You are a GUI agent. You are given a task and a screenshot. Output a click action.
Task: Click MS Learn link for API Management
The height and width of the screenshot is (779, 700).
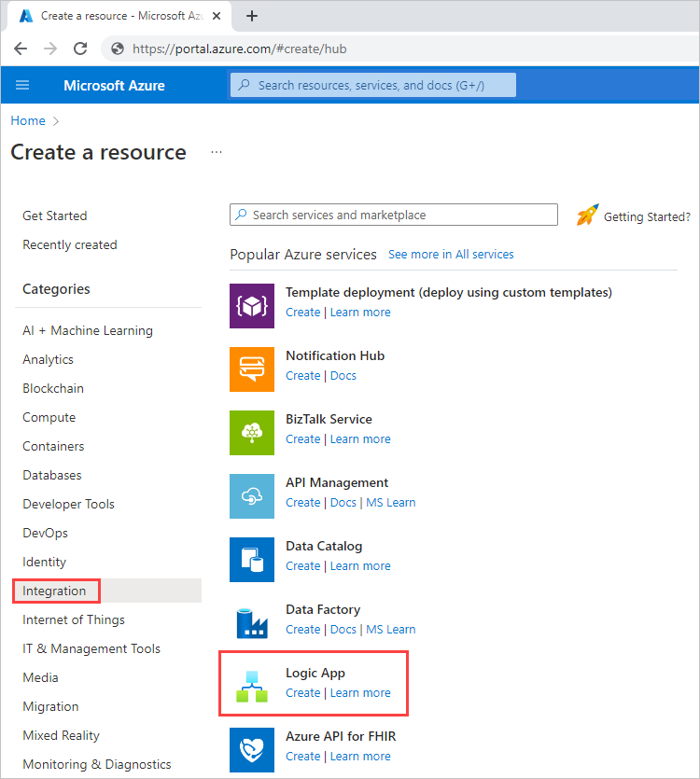pos(390,503)
